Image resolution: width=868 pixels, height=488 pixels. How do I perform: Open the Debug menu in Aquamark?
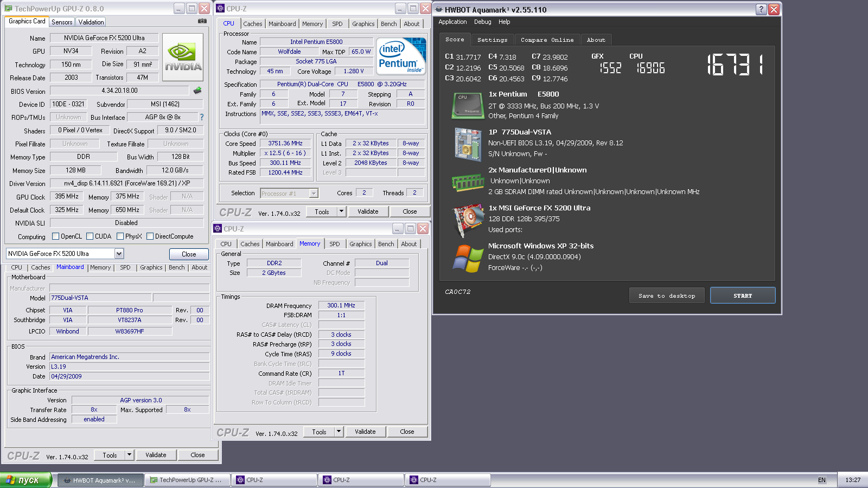(482, 22)
